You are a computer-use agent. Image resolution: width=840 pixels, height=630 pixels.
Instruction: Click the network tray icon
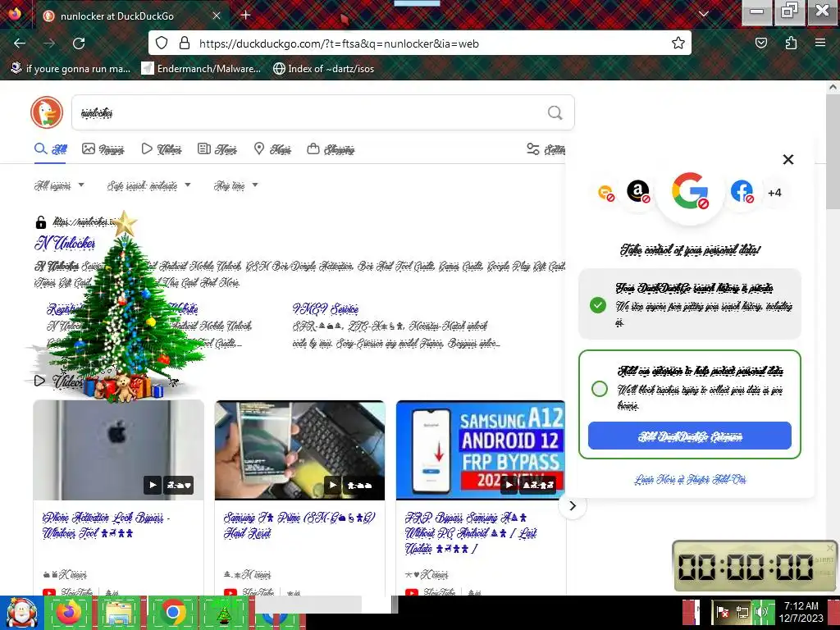point(742,612)
